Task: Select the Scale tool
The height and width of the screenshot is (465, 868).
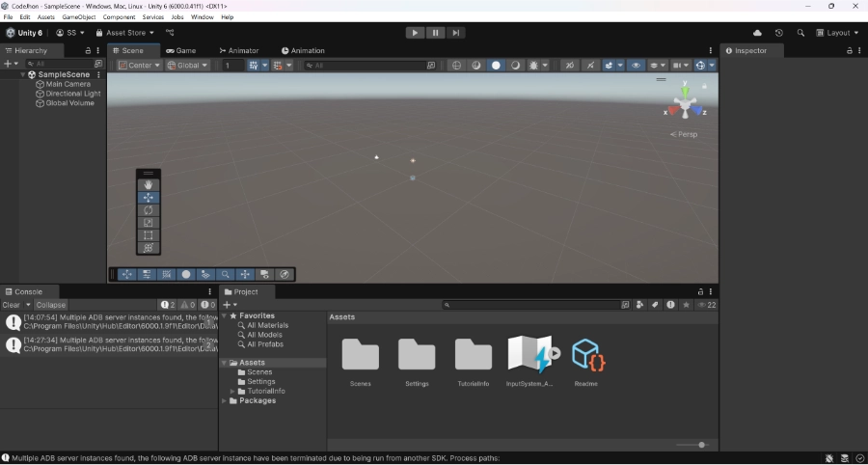Action: (x=149, y=222)
